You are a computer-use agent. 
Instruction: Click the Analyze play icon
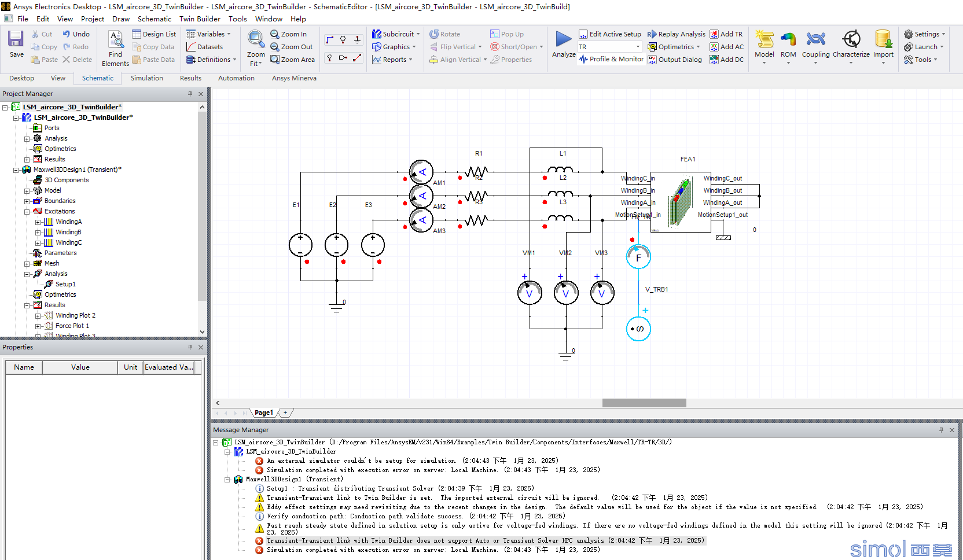[x=563, y=39]
